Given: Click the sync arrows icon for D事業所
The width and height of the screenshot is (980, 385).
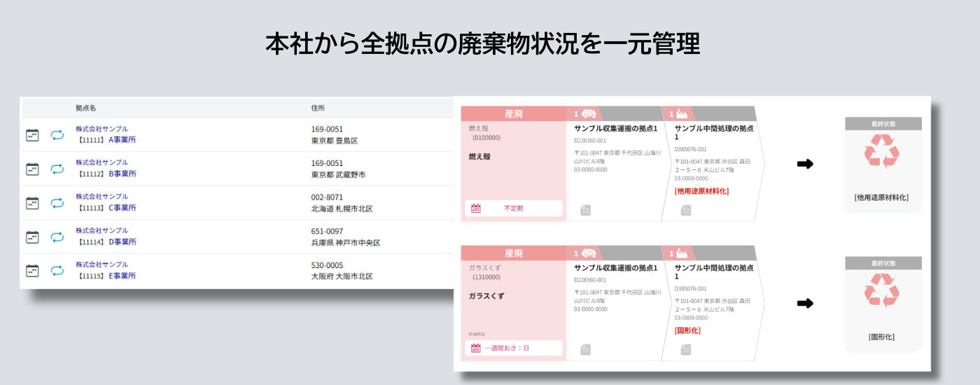Looking at the screenshot, I should click(x=57, y=237).
